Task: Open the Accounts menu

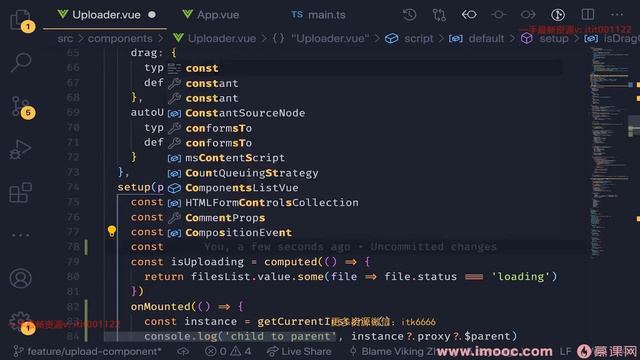Action: [20, 278]
